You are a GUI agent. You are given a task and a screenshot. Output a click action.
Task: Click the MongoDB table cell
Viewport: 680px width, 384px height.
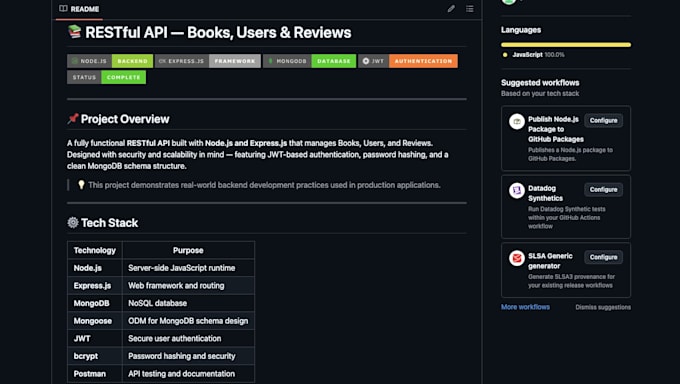(x=95, y=303)
